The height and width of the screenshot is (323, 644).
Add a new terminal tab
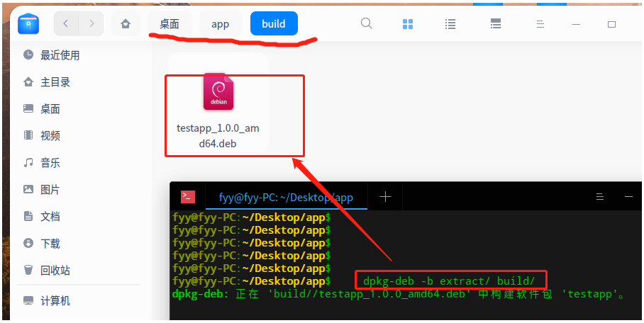[385, 197]
